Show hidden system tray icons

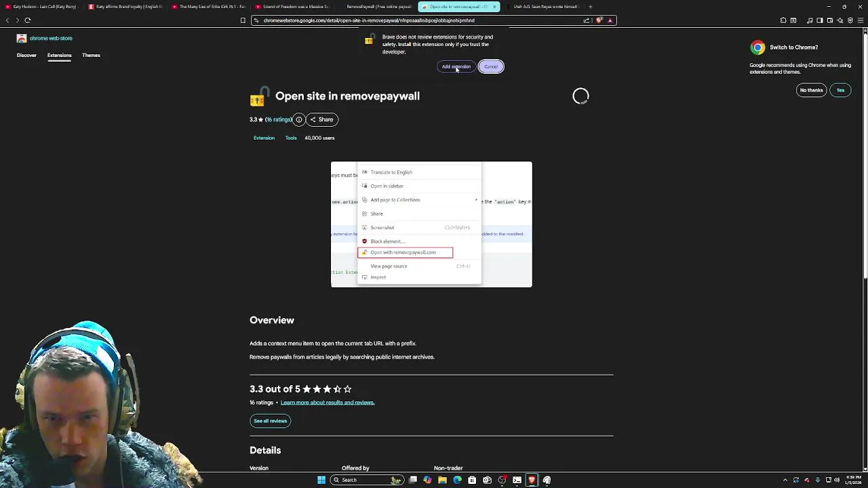point(785,480)
